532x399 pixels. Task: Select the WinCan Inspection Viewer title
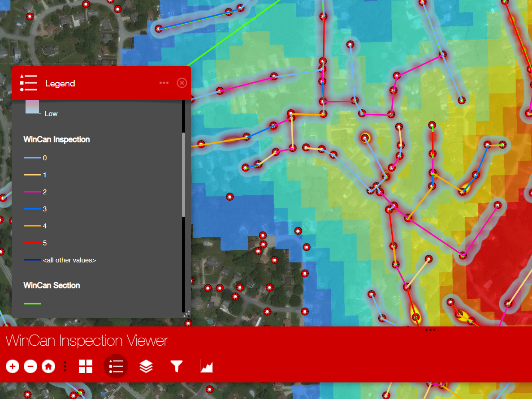click(87, 341)
